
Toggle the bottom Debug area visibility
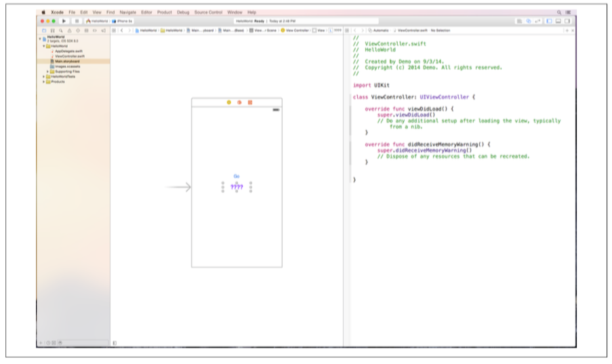[x=558, y=21]
